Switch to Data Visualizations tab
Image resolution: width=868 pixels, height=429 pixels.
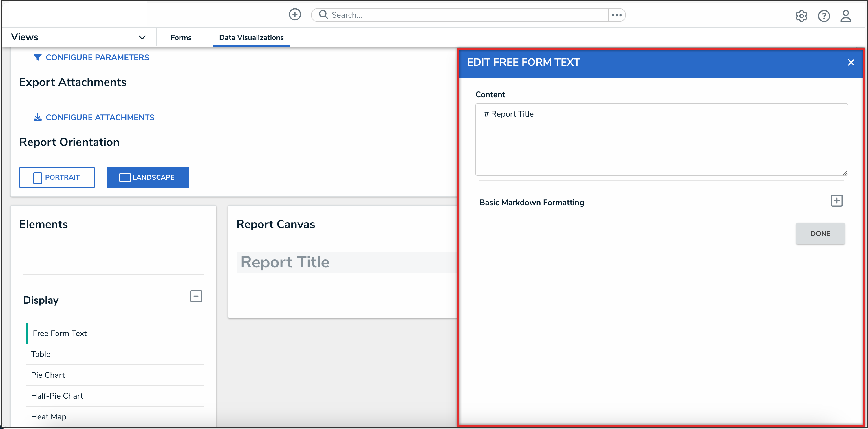[x=251, y=37]
